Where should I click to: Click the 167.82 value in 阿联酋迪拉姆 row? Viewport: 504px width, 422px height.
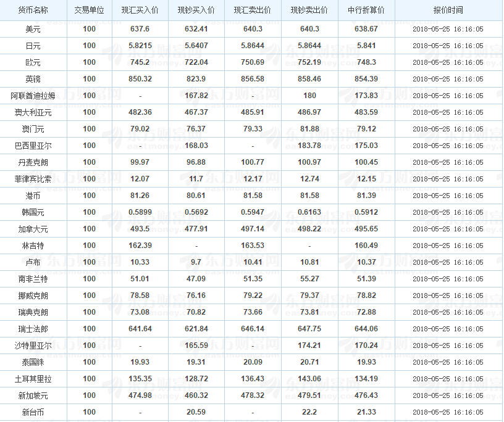click(196, 96)
